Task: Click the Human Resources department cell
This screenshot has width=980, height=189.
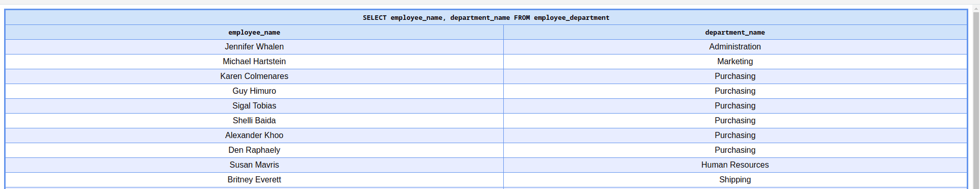Action: pyautogui.click(x=735, y=165)
